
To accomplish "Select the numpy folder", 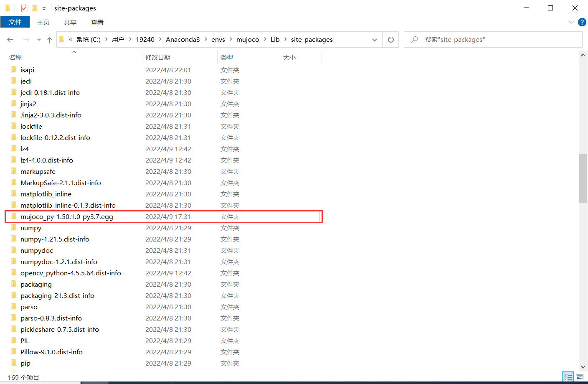I will click(31, 228).
